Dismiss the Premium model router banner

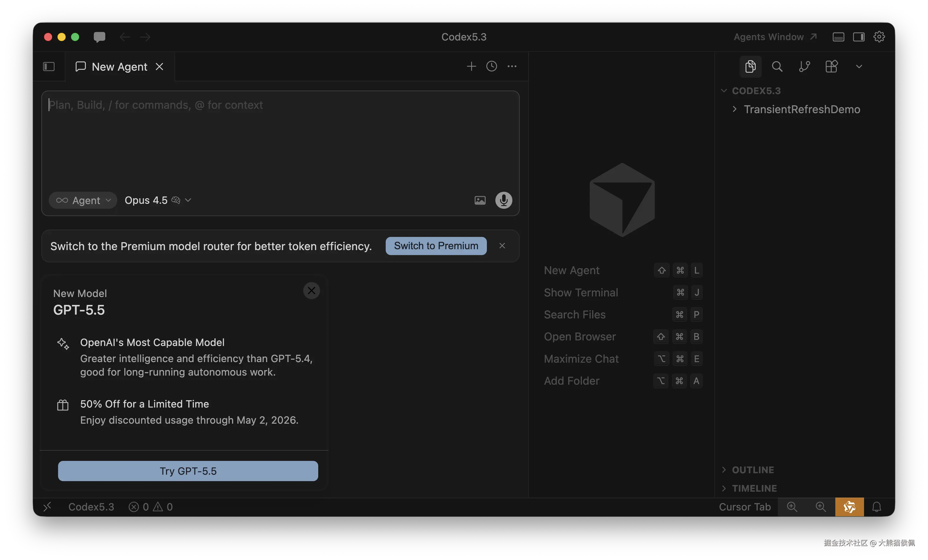(502, 246)
